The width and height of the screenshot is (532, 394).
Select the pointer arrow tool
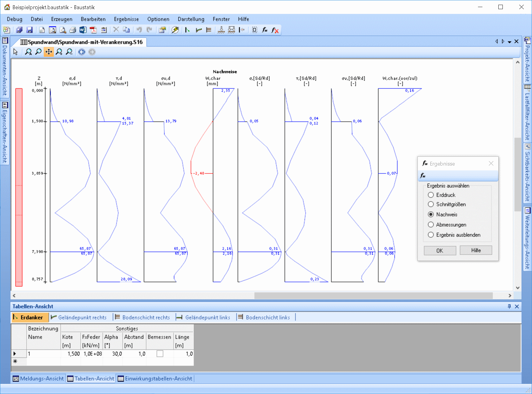[x=16, y=52]
